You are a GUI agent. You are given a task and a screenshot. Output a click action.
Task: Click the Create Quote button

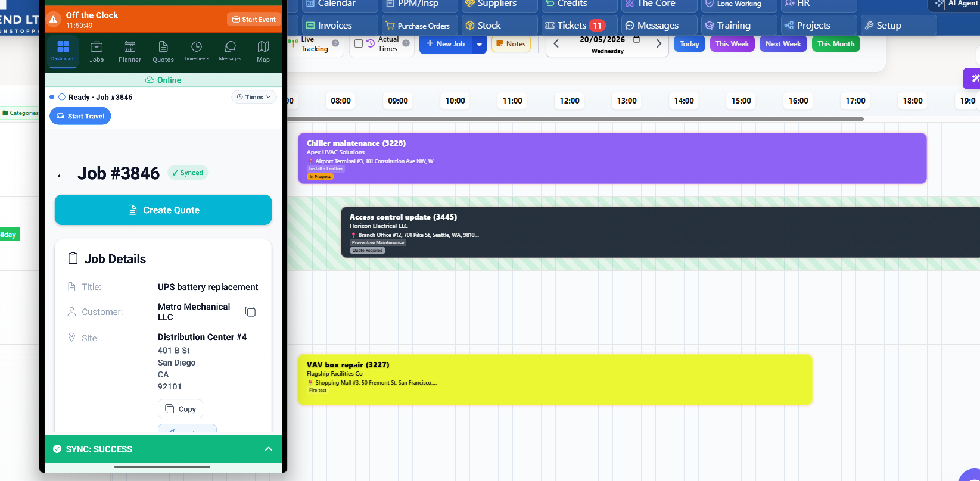pyautogui.click(x=163, y=210)
